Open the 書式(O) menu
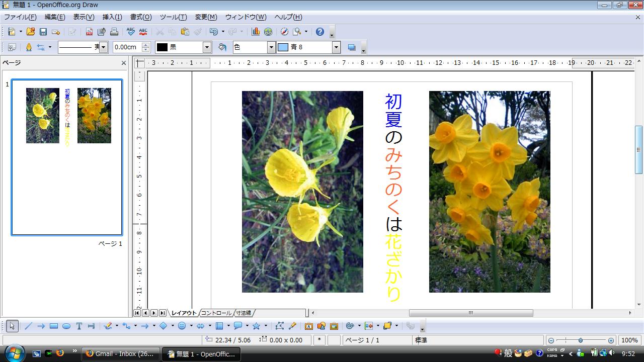Viewport: 644px width, 362px height. pos(140,17)
